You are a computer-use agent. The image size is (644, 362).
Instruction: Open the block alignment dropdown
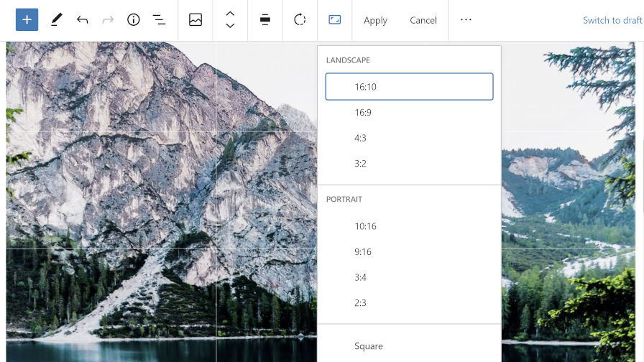(265, 20)
